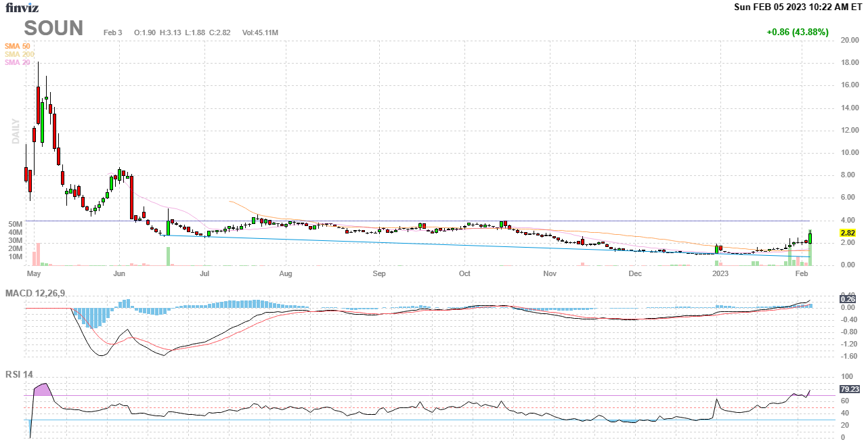The width and height of the screenshot is (868, 448).
Task: Click the green +0.86 (43.88%) change text
Action: click(x=797, y=32)
